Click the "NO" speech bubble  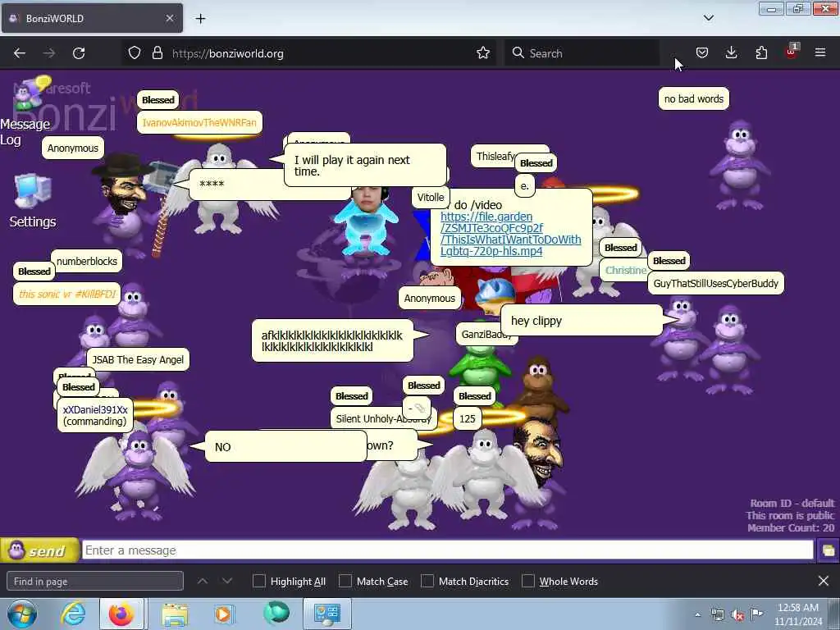(285, 446)
